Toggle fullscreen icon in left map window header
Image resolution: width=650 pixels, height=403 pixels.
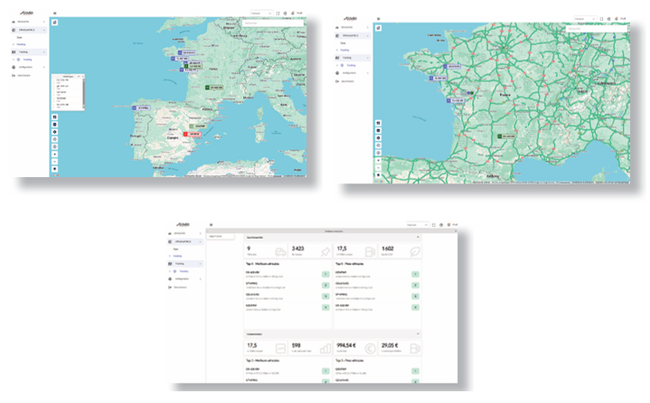(x=278, y=13)
